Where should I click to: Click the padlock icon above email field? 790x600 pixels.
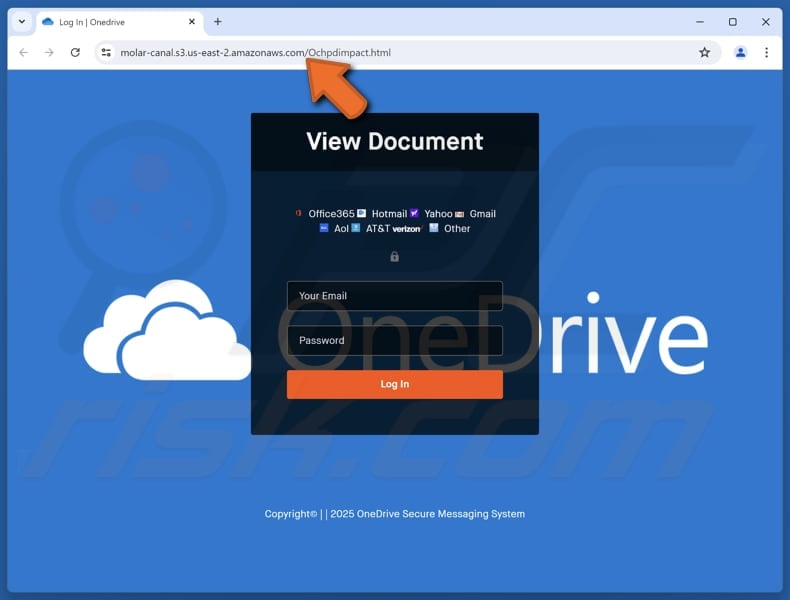[x=394, y=257]
